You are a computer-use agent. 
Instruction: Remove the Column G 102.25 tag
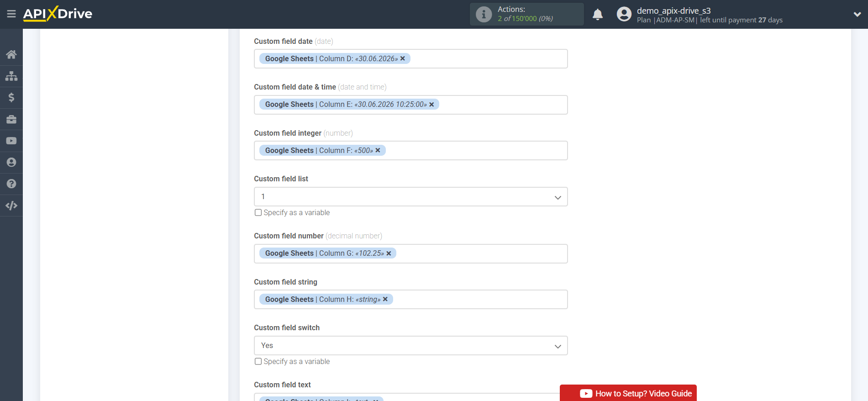coord(389,253)
